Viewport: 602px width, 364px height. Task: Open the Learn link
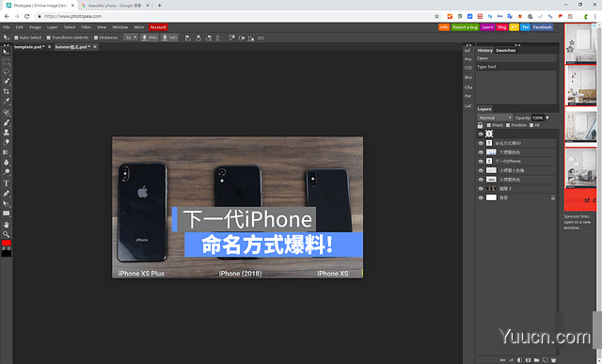(x=487, y=27)
